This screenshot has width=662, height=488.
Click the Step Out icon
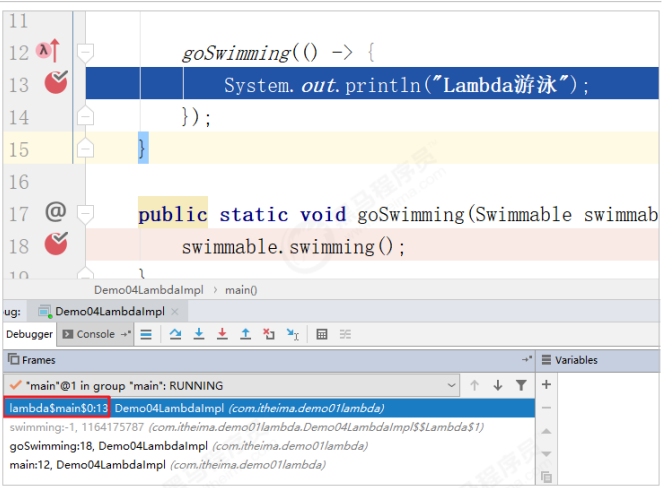tap(245, 334)
